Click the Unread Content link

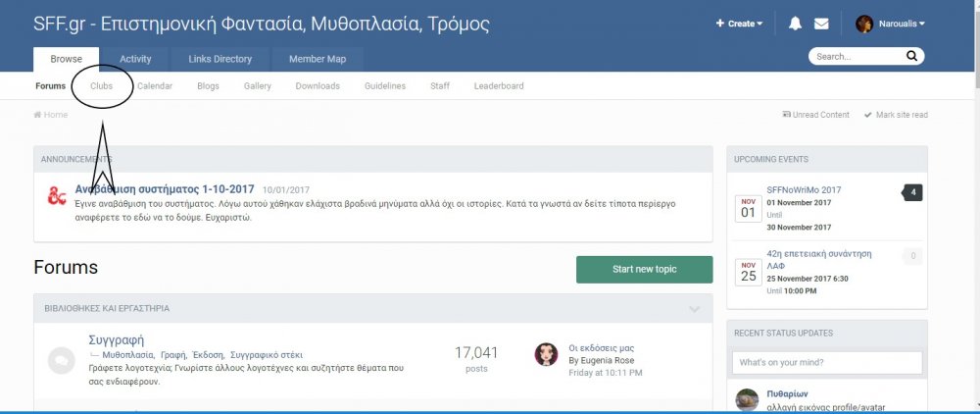click(816, 115)
